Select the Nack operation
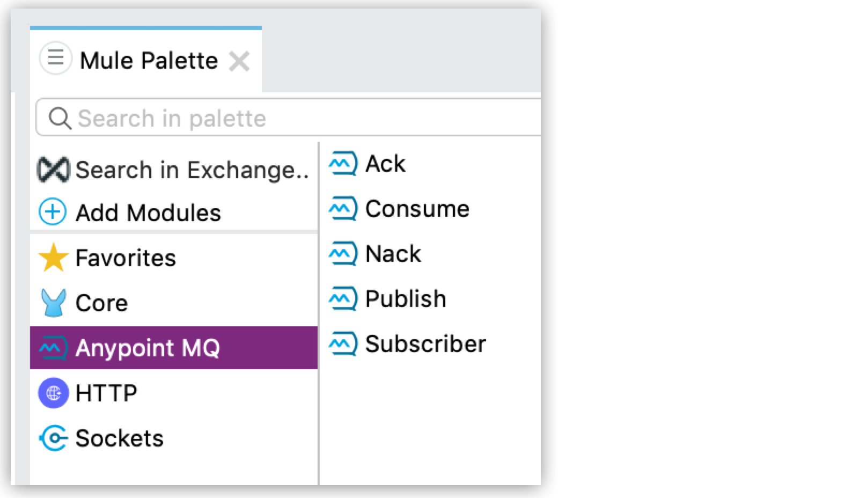Viewport: 868px width, 498px height. [392, 254]
